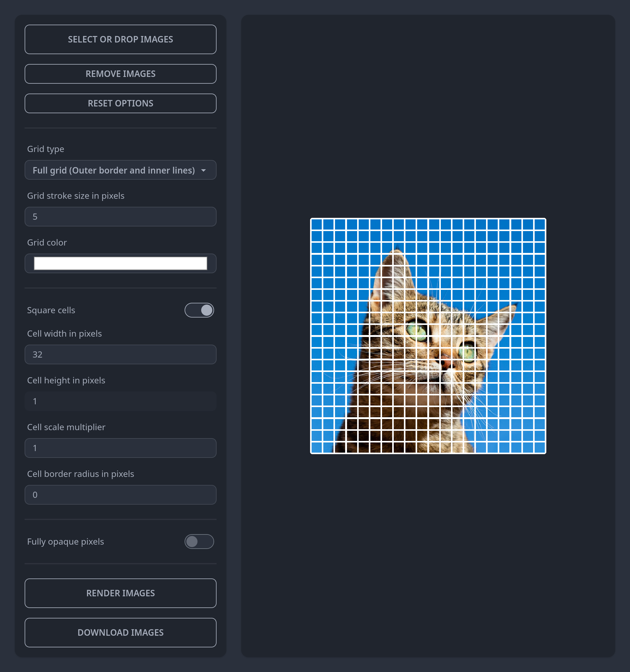Screen dimensions: 630x672
Task: Click the Cell width in pixels field
Action: pos(120,354)
